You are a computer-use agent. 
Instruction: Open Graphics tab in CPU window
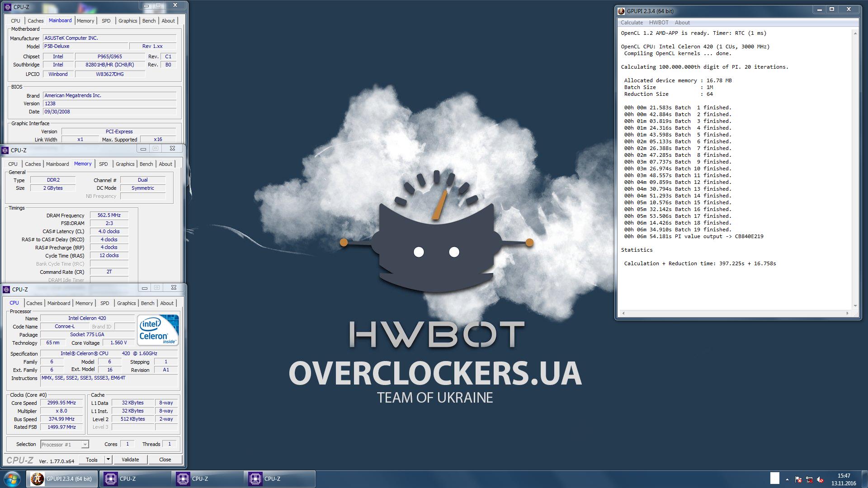coord(127,303)
